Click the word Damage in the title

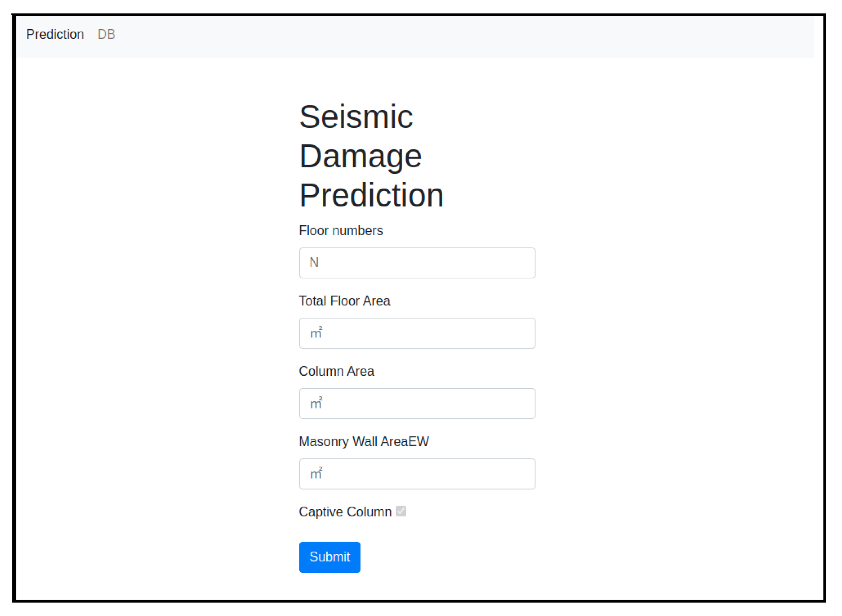coord(360,156)
